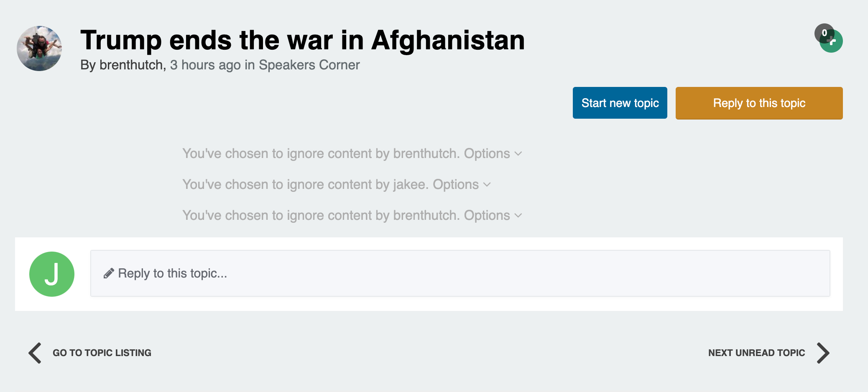The image size is (868, 392).
Task: Jump to next unread topic
Action: coord(756,353)
